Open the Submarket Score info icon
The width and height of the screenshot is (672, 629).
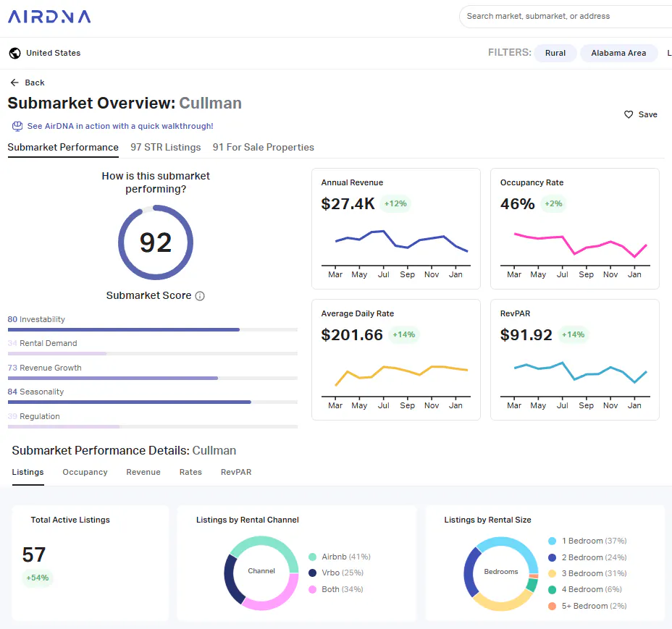coord(200,296)
